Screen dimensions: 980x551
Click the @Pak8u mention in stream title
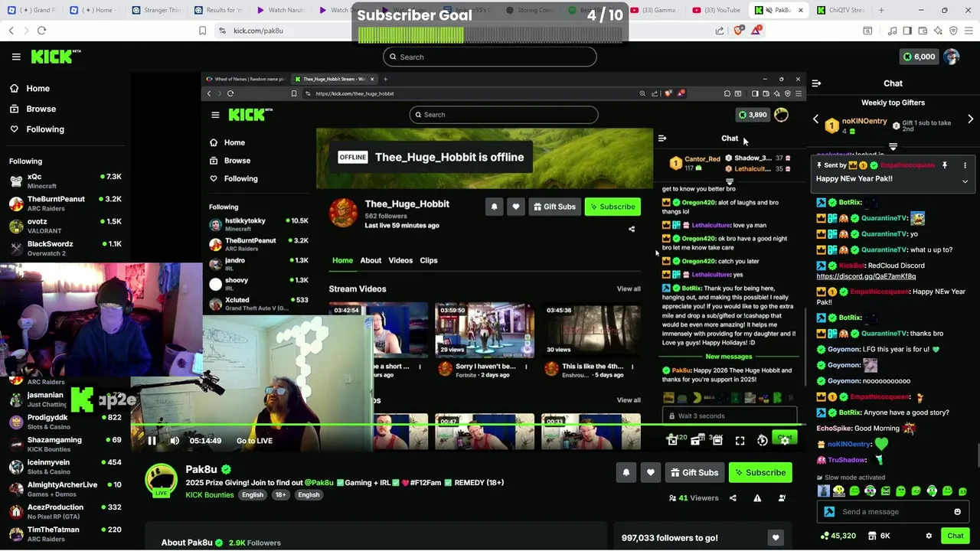coord(319,483)
